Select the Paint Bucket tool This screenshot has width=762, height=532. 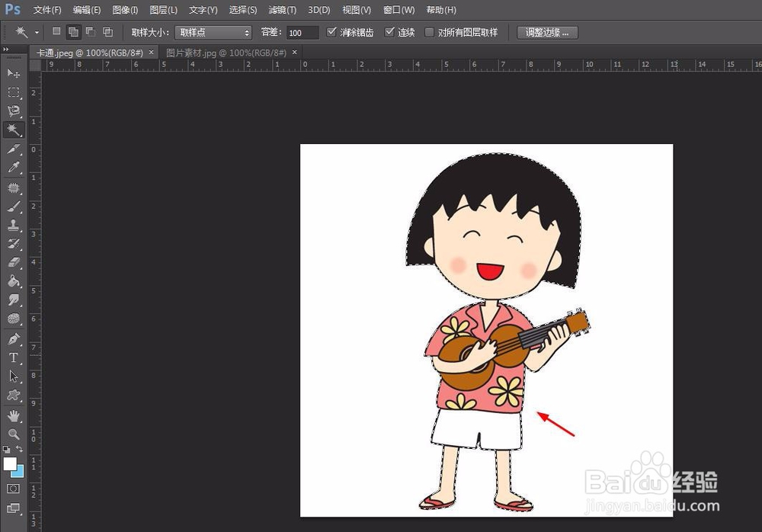click(x=14, y=281)
